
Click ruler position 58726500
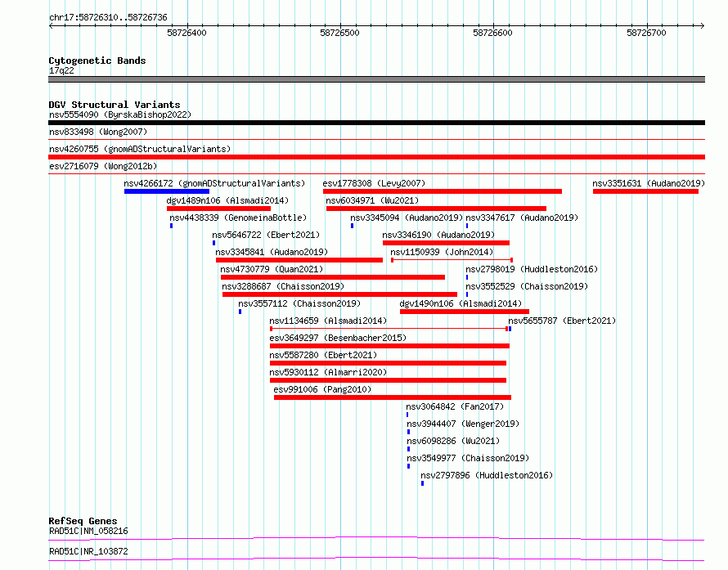coord(339,33)
